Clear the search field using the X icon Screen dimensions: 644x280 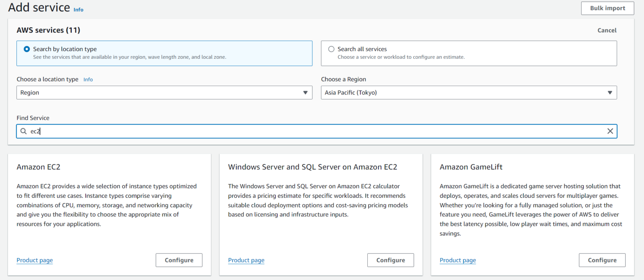610,131
